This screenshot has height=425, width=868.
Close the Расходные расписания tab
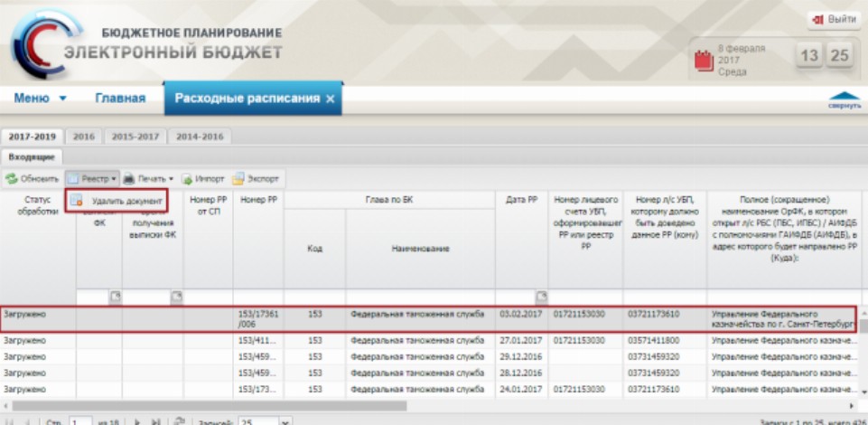click(330, 99)
